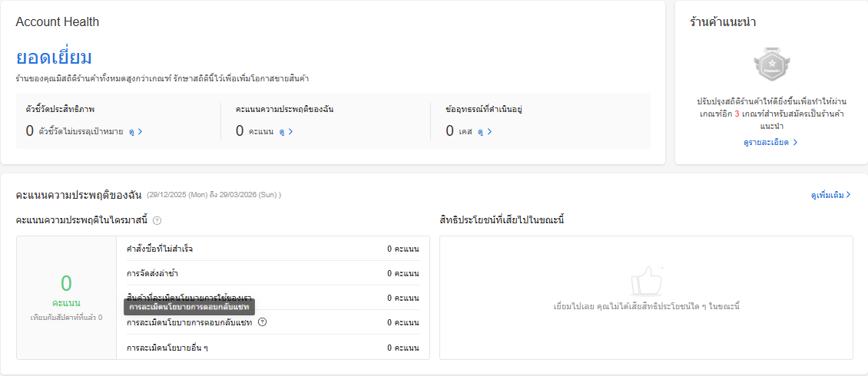
Task: Click the dark การละเมิดนโยบายการตอบกลับแชท tooltip
Action: pos(190,307)
